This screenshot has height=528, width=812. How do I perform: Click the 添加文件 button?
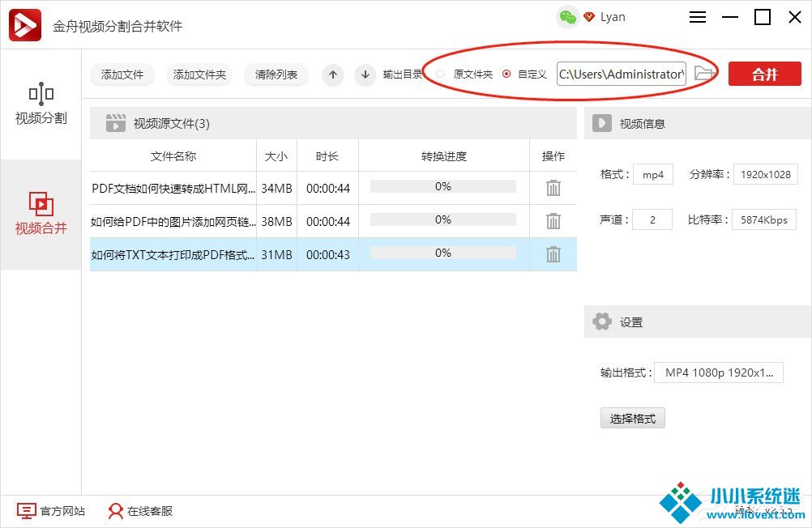click(x=122, y=75)
